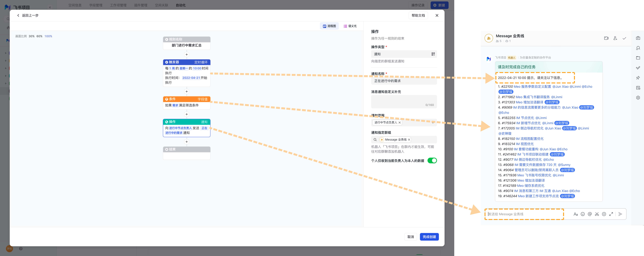Select the 条件 node in flowchart

click(187, 103)
